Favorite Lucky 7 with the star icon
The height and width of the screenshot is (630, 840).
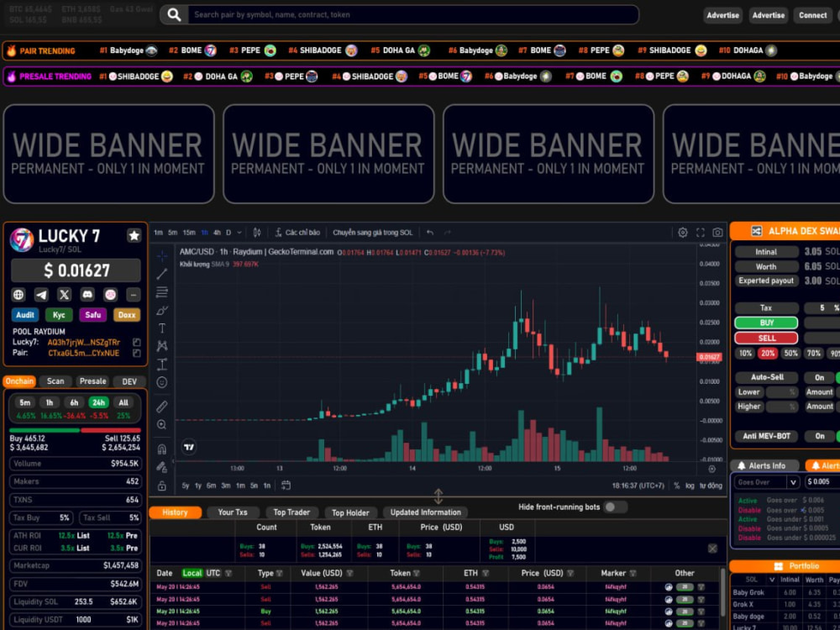tap(134, 235)
